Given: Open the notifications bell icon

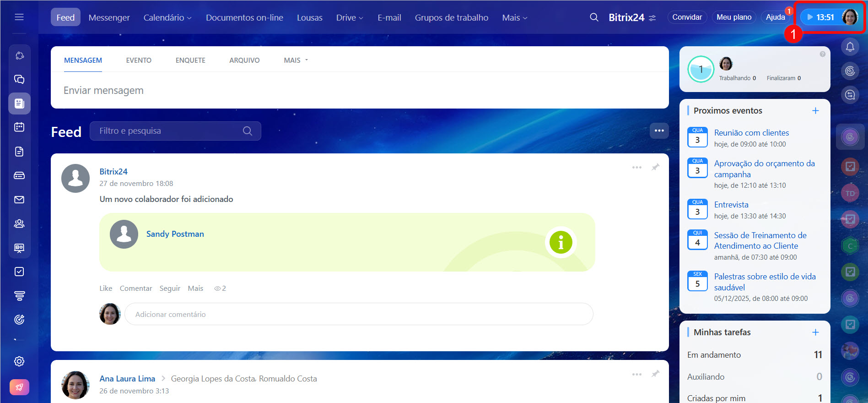Looking at the screenshot, I should [850, 47].
